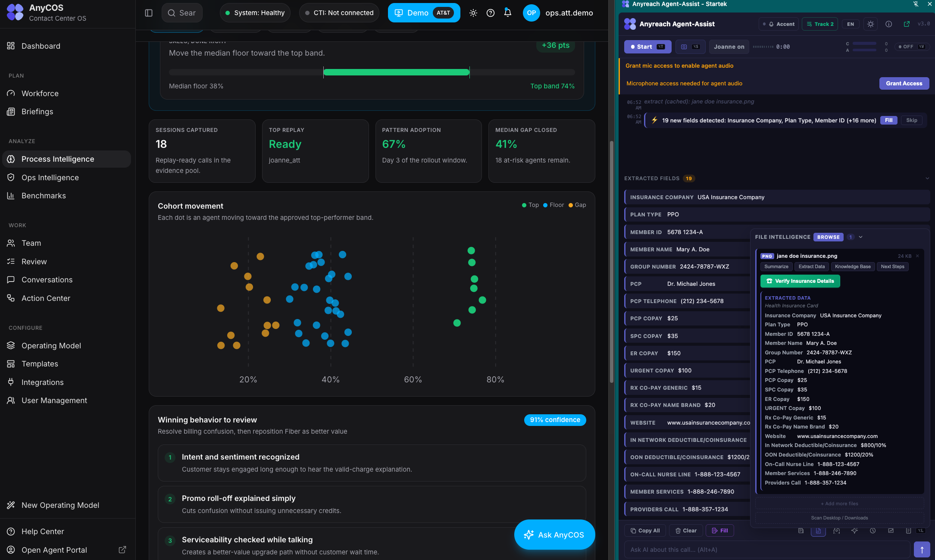Click the OP user avatar
The width and height of the screenshot is (935, 560).
(531, 13)
